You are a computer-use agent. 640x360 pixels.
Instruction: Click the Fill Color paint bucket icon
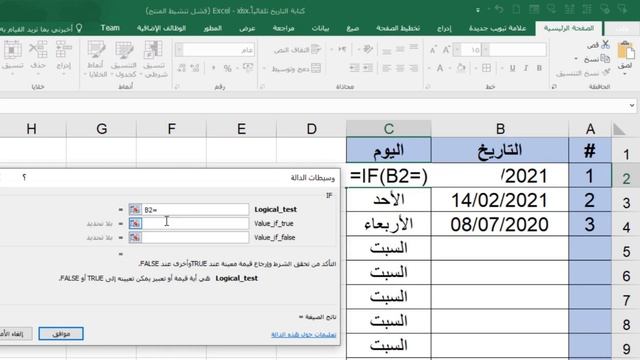(461, 68)
